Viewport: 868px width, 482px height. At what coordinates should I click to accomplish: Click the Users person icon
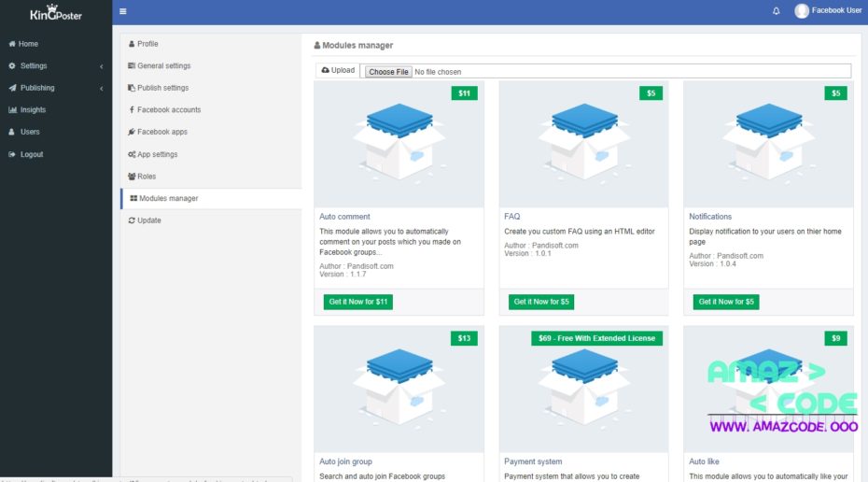tap(11, 132)
